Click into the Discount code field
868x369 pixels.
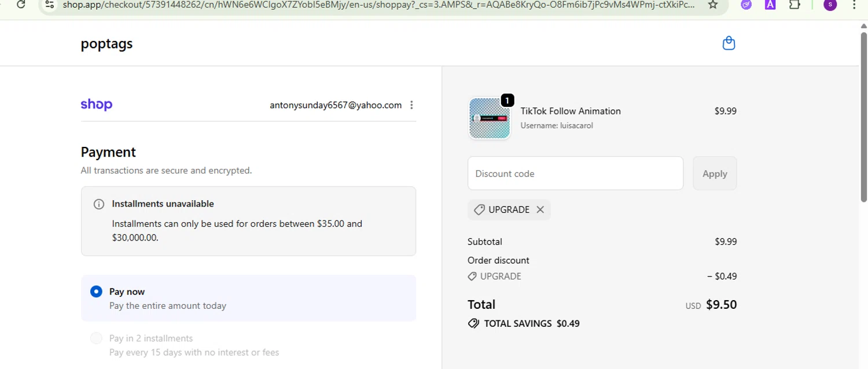[575, 174]
